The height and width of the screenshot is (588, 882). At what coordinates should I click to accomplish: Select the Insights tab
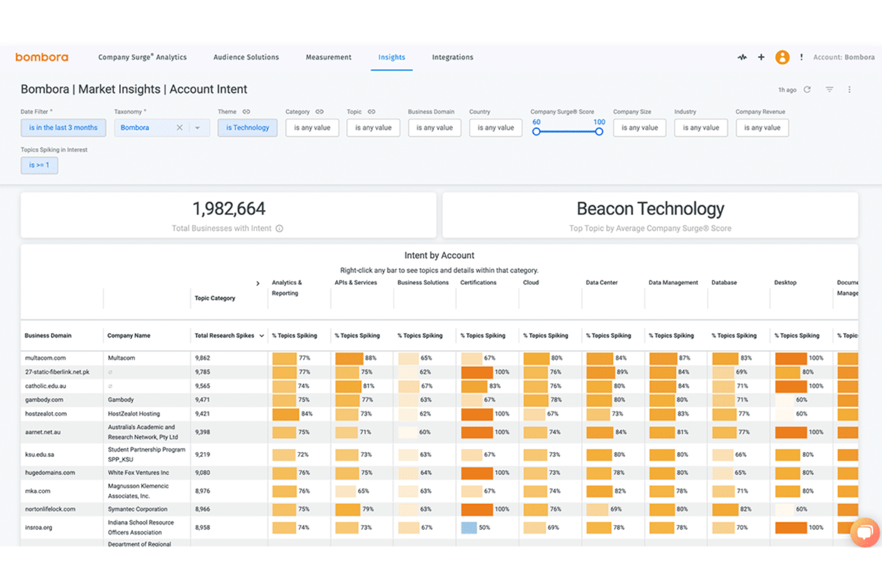point(392,57)
